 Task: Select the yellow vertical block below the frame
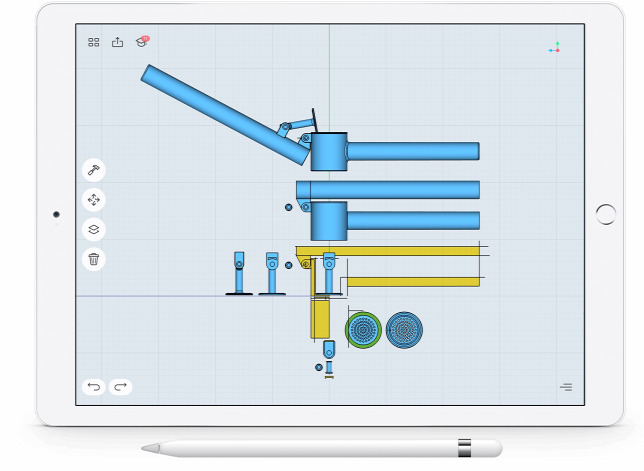tap(320, 319)
